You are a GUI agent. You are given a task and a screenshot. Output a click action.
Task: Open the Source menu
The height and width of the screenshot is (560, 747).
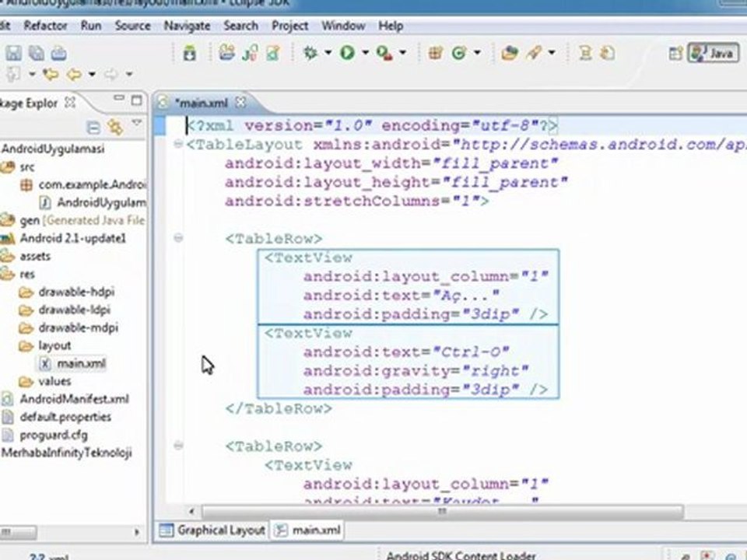[132, 26]
